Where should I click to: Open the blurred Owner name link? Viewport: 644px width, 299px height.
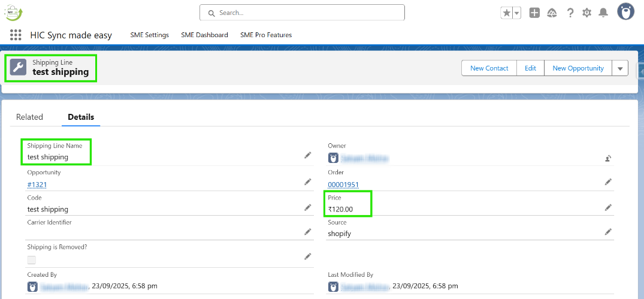365,158
